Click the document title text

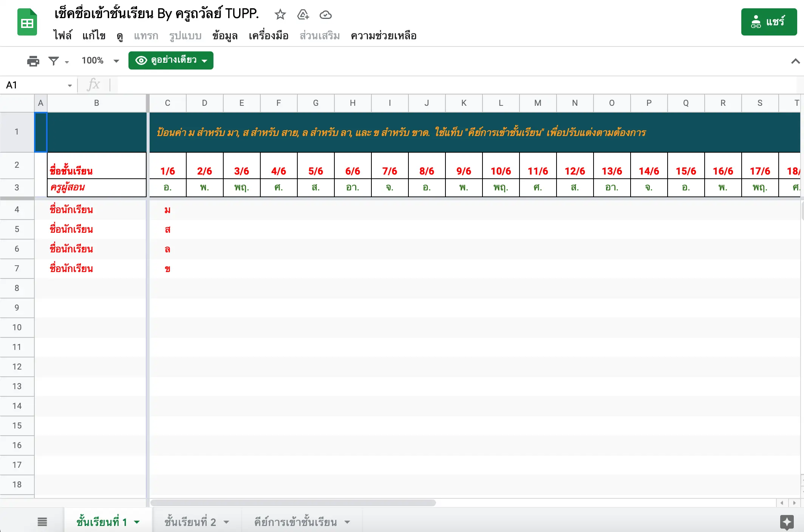coord(156,14)
